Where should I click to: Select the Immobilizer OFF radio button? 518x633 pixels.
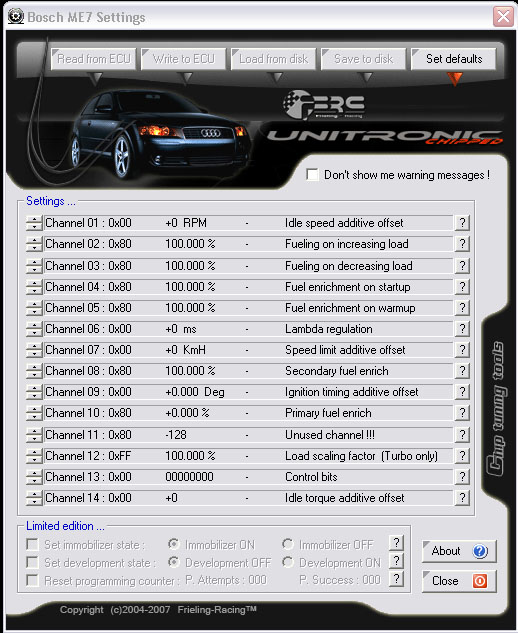288,545
